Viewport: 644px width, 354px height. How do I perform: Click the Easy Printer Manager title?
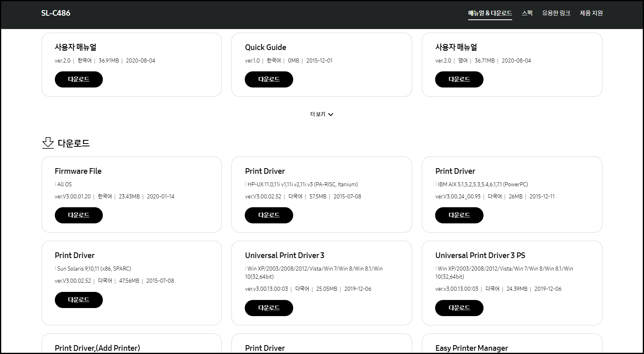click(472, 348)
